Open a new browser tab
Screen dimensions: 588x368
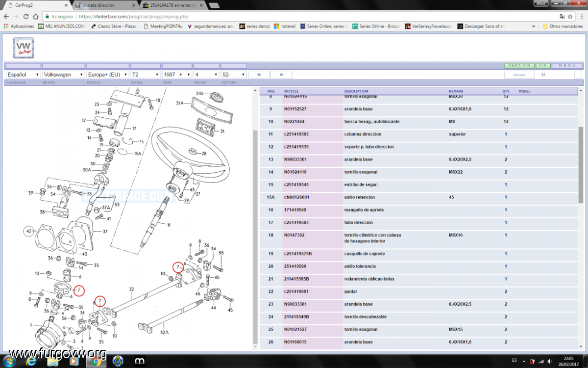pos(214,5)
